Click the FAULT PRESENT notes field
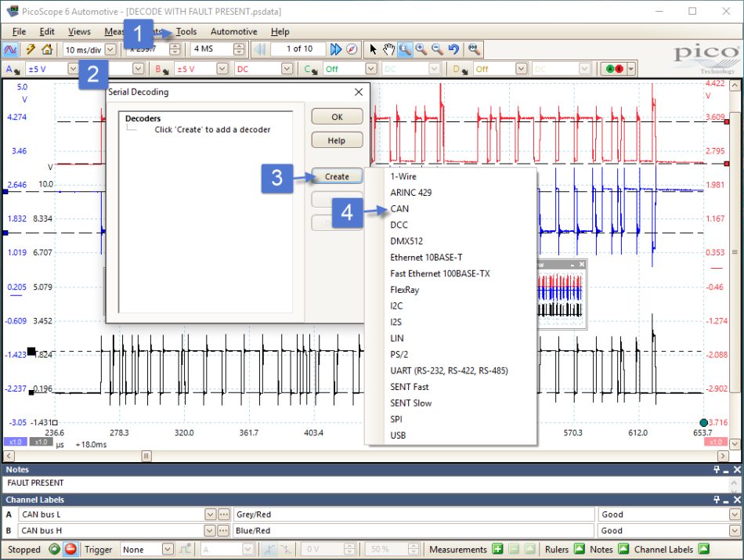 [366, 483]
